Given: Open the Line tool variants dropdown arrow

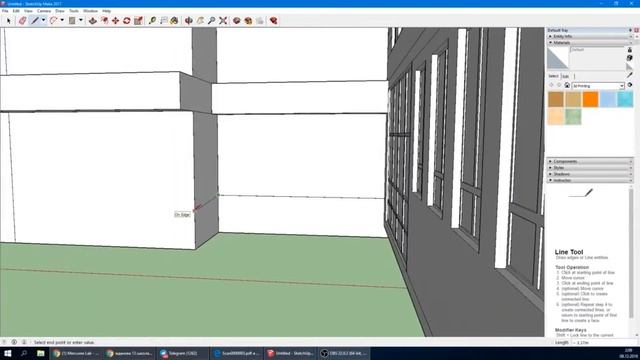Looking at the screenshot, I should [43, 20].
